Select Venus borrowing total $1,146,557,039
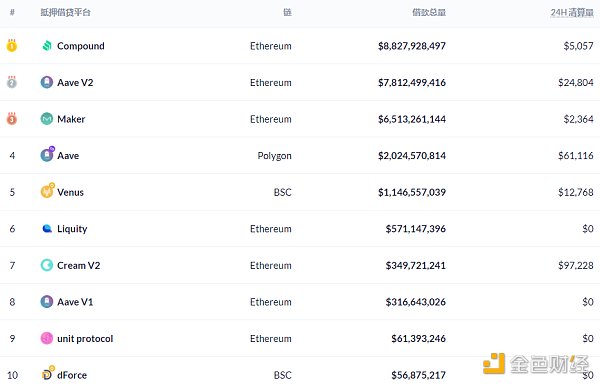Viewport: 600px width, 385px height. click(x=412, y=192)
